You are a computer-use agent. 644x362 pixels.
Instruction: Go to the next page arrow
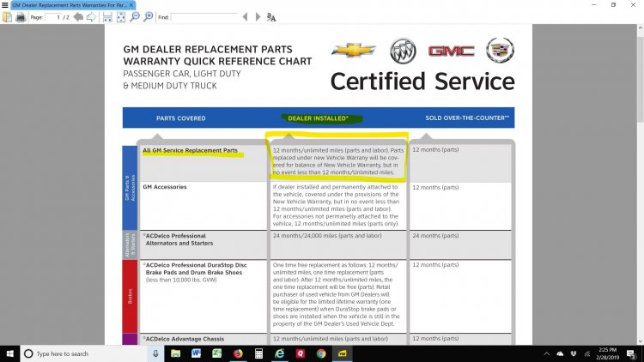point(91,17)
